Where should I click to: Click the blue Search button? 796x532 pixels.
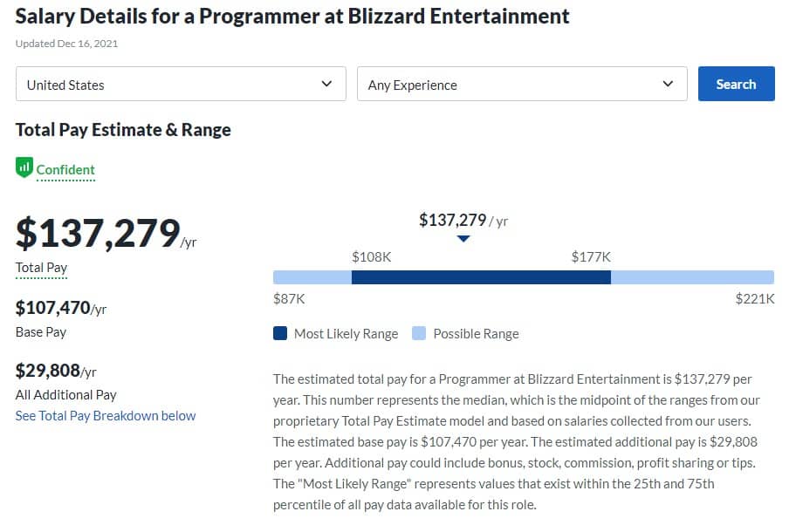click(736, 84)
